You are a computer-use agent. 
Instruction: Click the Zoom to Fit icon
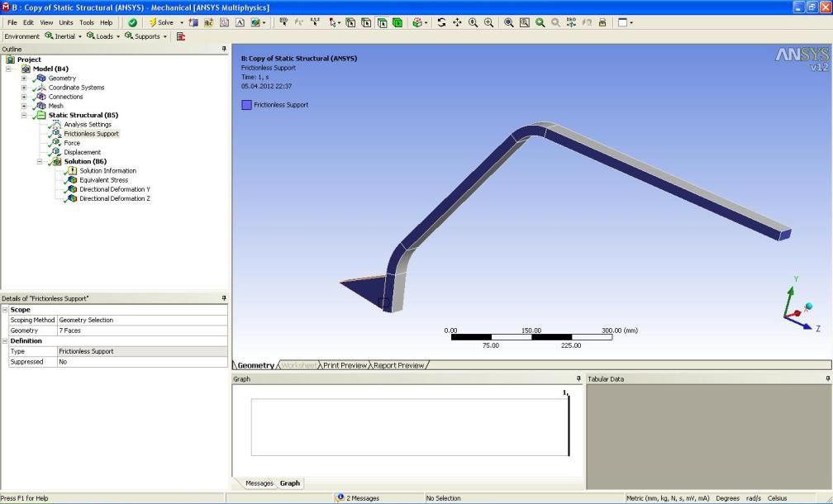coord(508,22)
